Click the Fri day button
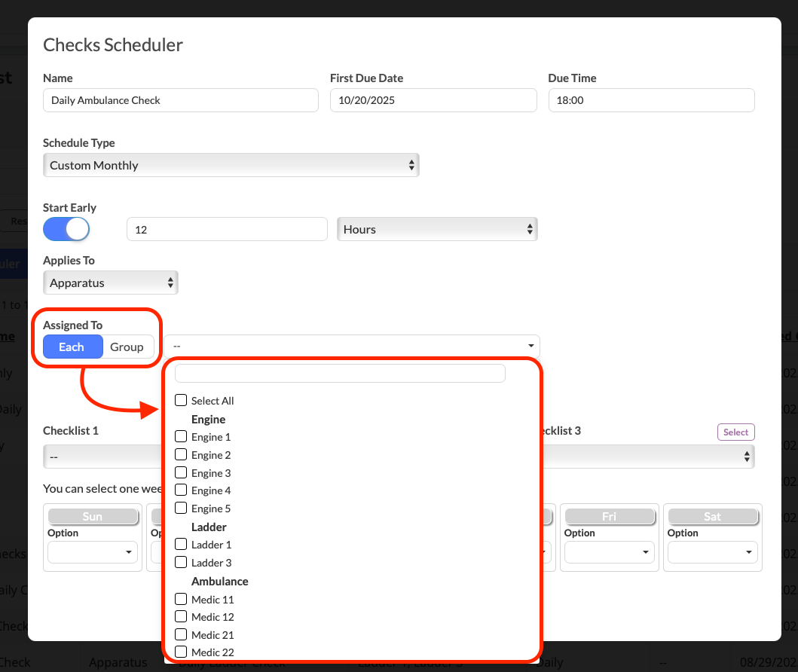The width and height of the screenshot is (798, 672). click(x=609, y=516)
